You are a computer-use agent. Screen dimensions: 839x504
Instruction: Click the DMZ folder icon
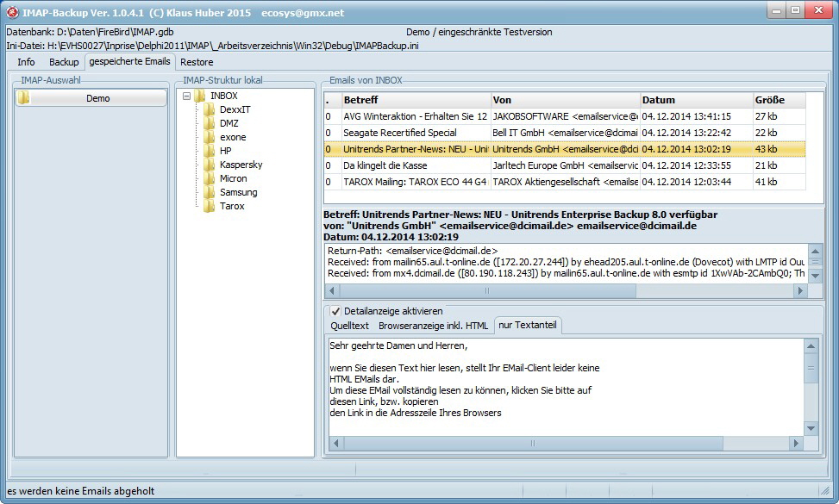tap(209, 123)
